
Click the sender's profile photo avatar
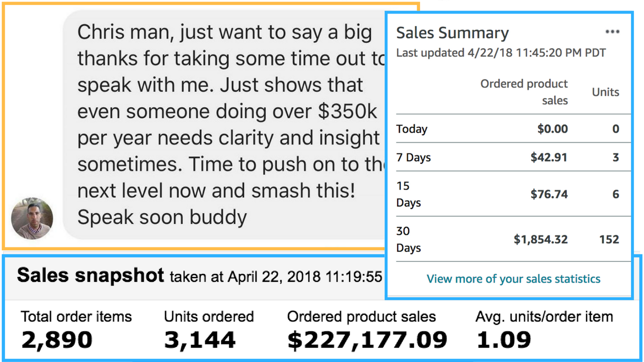click(32, 218)
